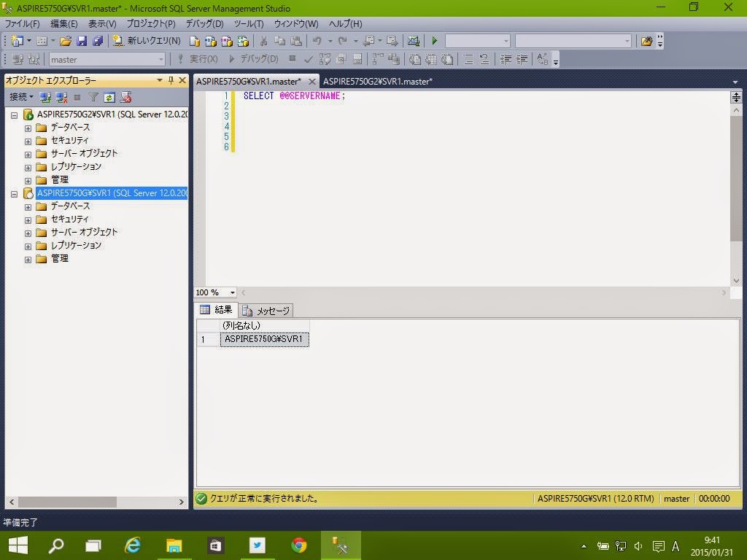This screenshot has height=560, width=747.
Task: Open the ツール(T) menu
Action: [248, 23]
